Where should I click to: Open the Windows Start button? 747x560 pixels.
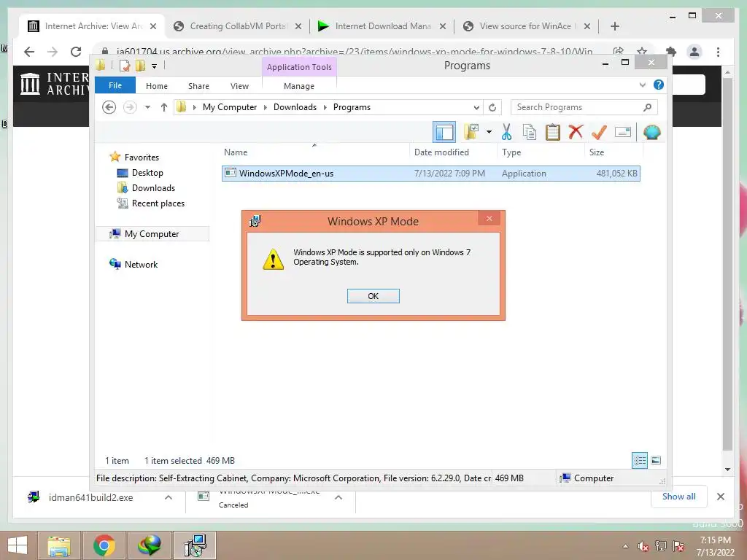point(18,545)
